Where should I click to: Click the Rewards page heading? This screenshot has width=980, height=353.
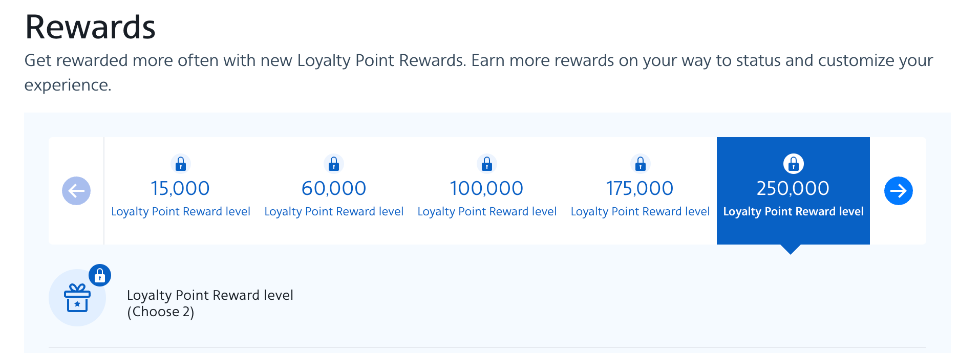point(90,27)
